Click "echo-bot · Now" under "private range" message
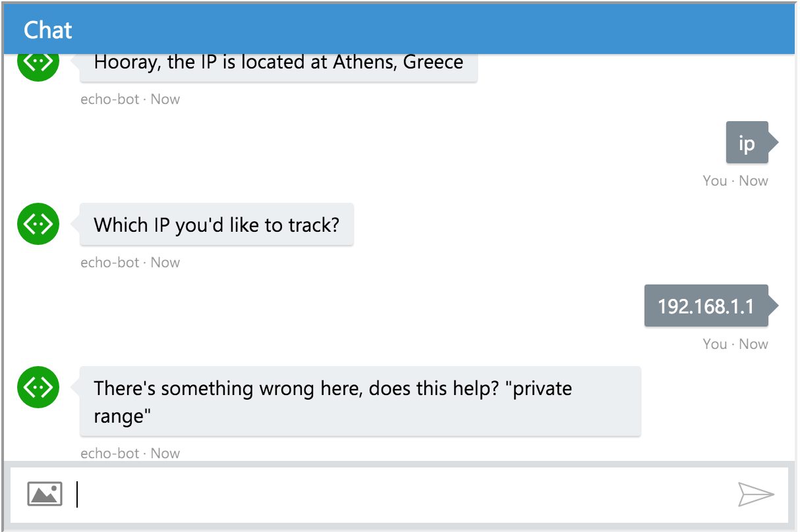 pyautogui.click(x=130, y=454)
